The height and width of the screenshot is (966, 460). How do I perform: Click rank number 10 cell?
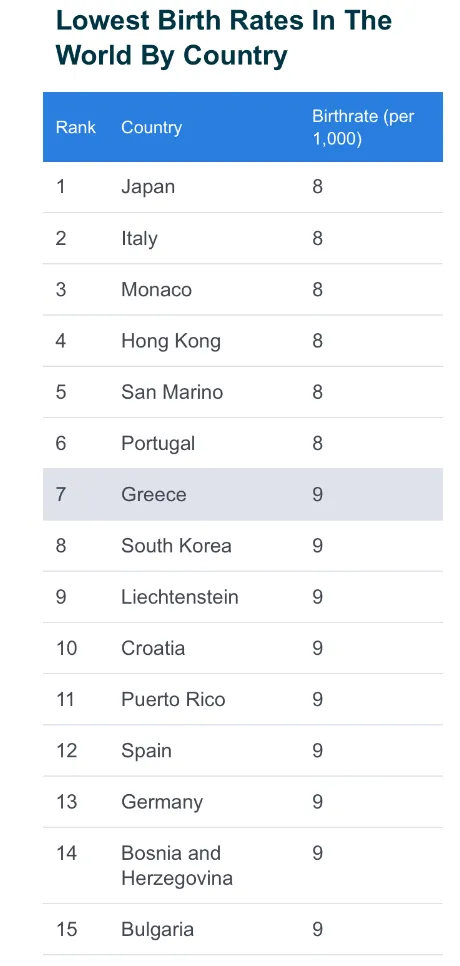point(67,648)
